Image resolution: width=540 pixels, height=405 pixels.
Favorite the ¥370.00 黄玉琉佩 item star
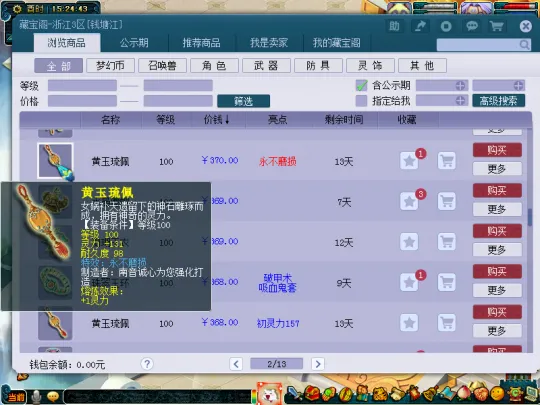[x=409, y=161]
